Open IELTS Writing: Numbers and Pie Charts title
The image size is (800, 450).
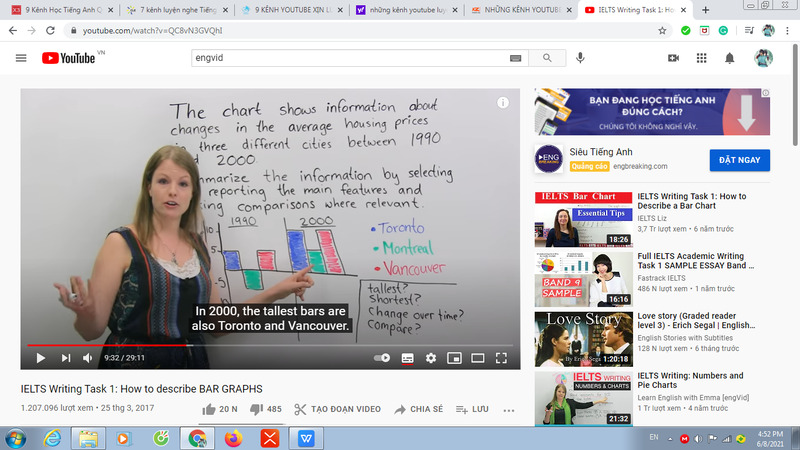coord(690,380)
